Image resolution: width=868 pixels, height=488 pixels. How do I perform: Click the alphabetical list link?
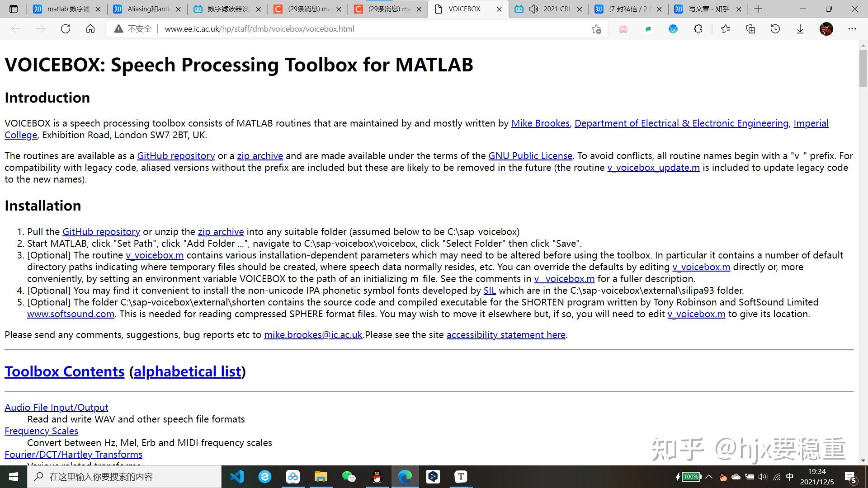pos(187,371)
